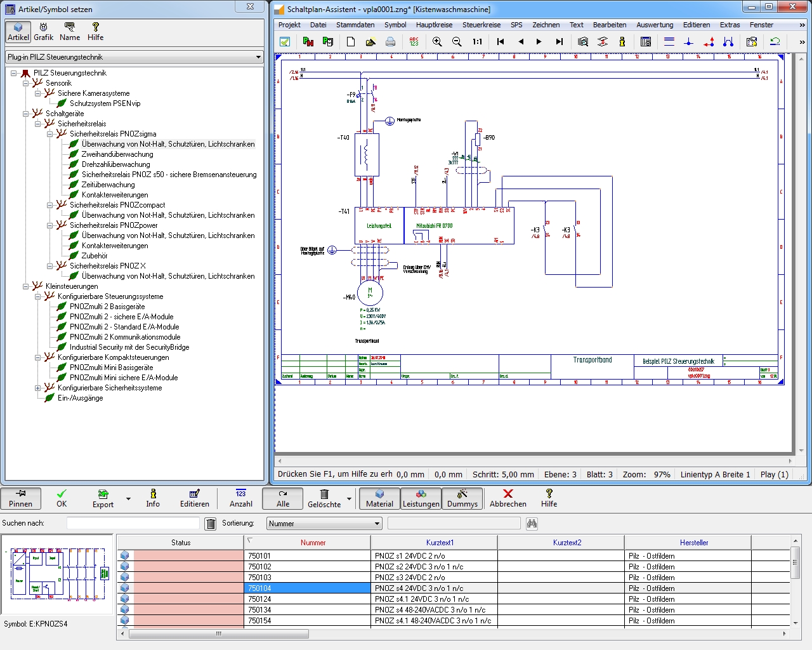812x650 pixels.
Task: Click the trash icon beside search field
Action: pyautogui.click(x=211, y=524)
